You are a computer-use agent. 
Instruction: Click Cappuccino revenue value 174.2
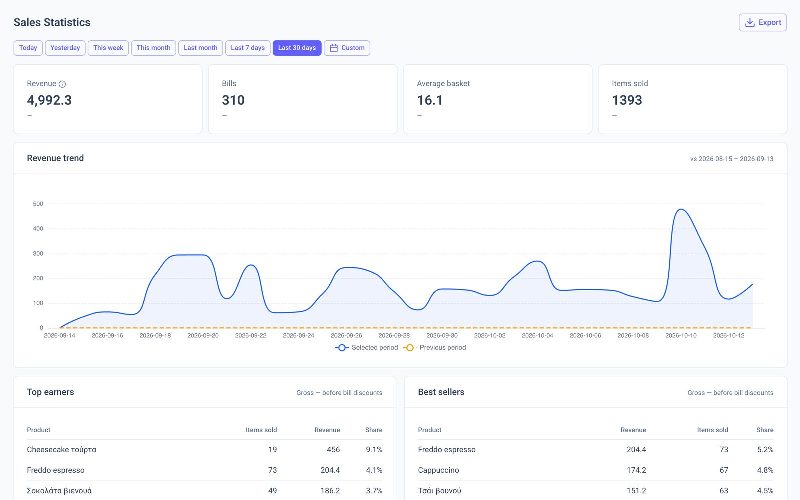(636, 470)
